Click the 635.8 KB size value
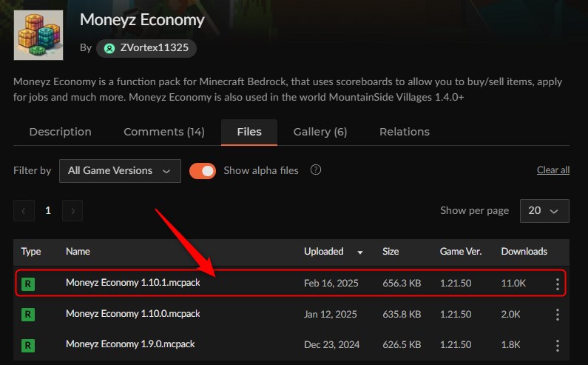The image size is (588, 365). 402,314
